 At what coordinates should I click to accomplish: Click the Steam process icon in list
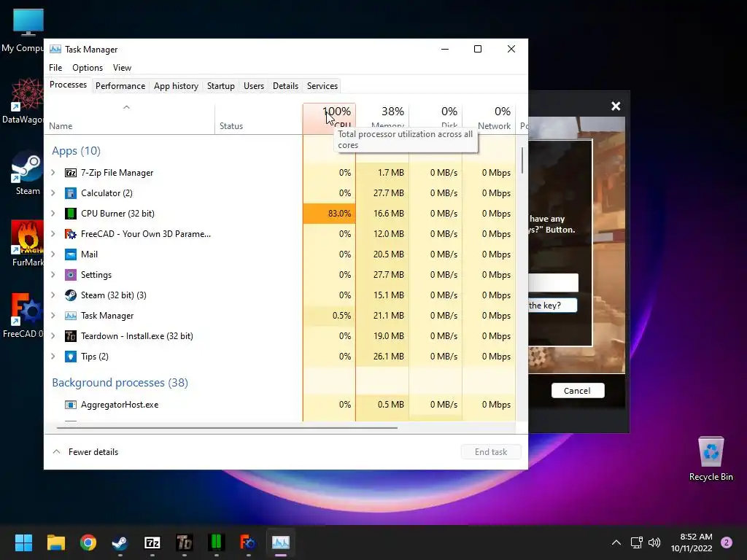coord(71,295)
